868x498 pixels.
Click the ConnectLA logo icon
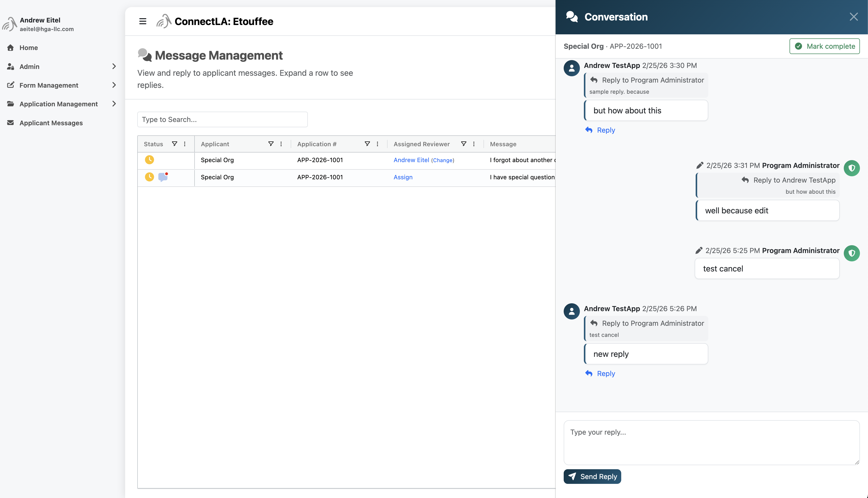click(164, 21)
